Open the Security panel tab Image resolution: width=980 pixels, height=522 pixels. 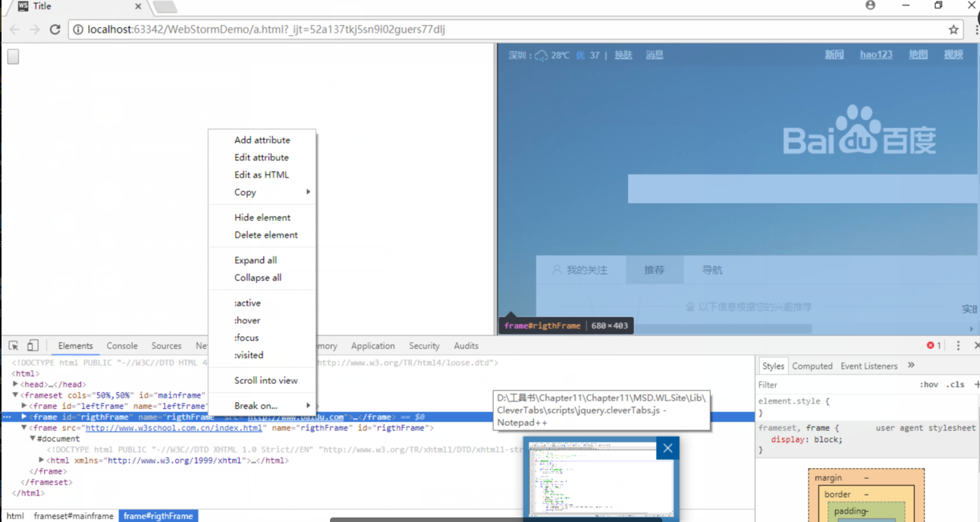click(x=424, y=345)
